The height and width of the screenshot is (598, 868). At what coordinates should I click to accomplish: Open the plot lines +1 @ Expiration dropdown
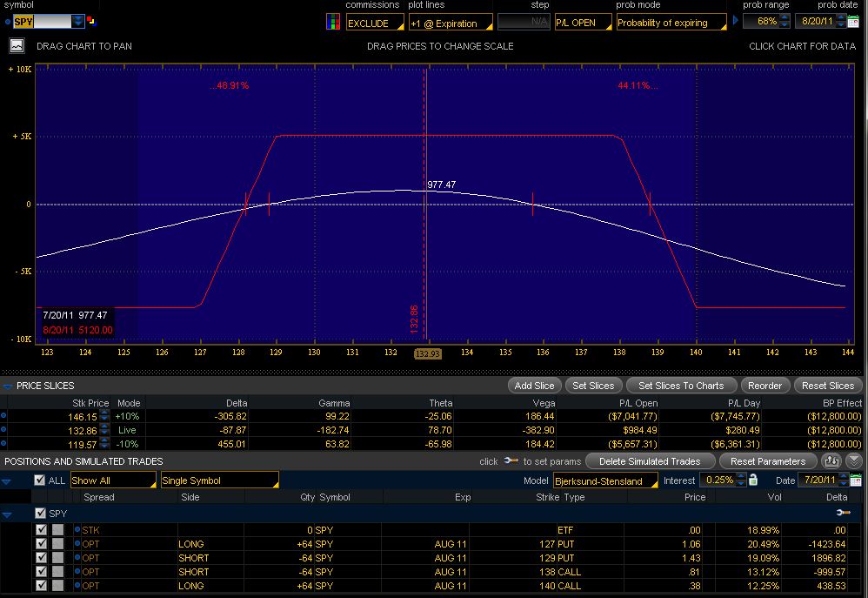[x=451, y=23]
